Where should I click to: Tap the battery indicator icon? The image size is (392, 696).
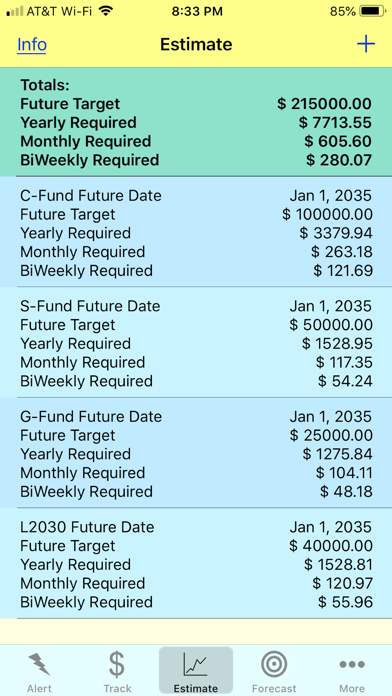tap(373, 12)
